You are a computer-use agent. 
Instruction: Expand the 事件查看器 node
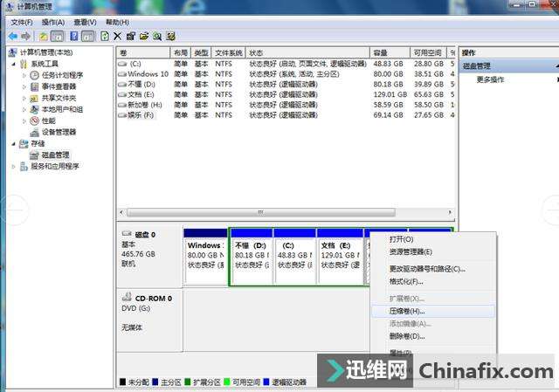click(24, 86)
